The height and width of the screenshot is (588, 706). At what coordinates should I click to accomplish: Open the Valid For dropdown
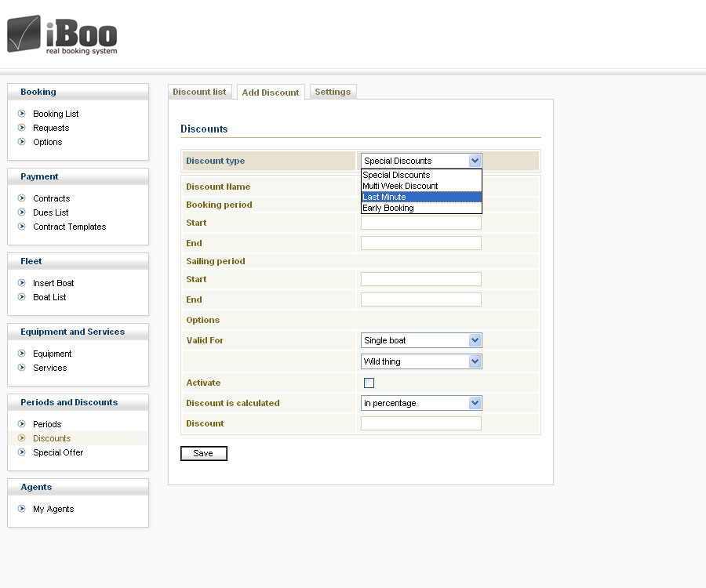tap(421, 340)
